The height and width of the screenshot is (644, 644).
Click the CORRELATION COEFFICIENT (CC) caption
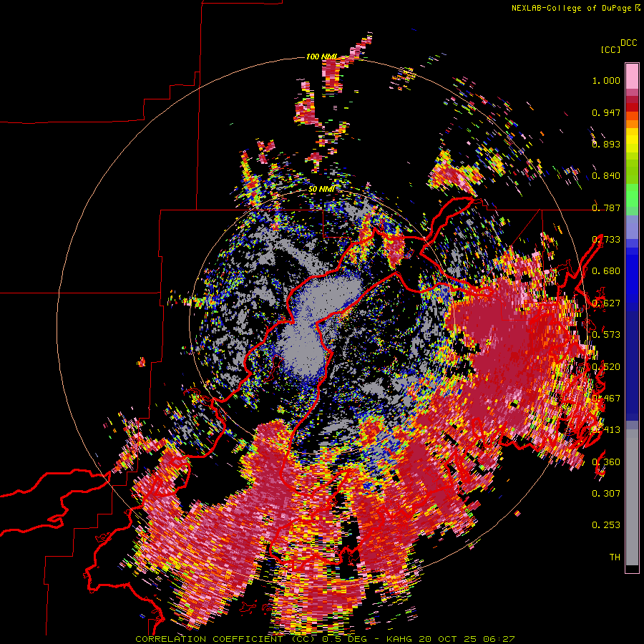click(225, 639)
